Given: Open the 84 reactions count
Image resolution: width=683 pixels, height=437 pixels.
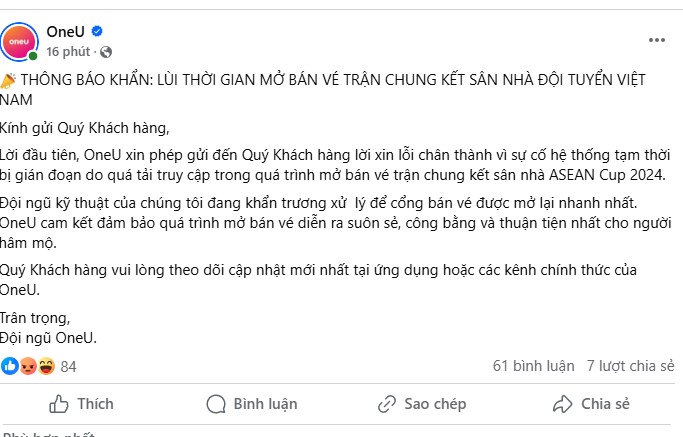Looking at the screenshot, I should coord(68,366).
